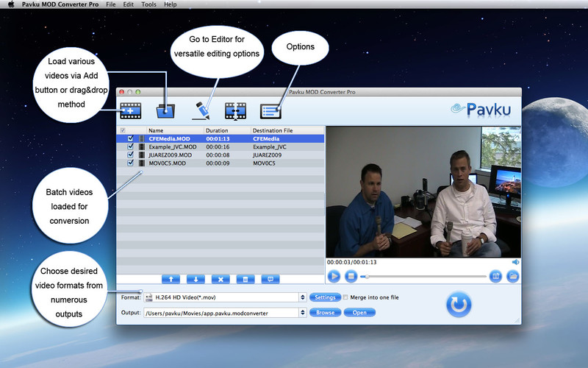The image size is (588, 368).
Task: Click the split video filmstrip icon
Action: [x=235, y=111]
